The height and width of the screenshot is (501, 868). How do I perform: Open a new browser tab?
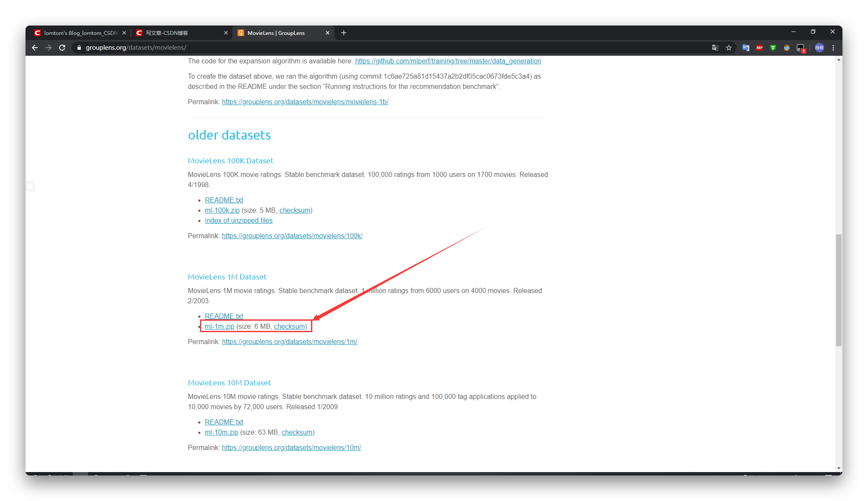[x=344, y=33]
